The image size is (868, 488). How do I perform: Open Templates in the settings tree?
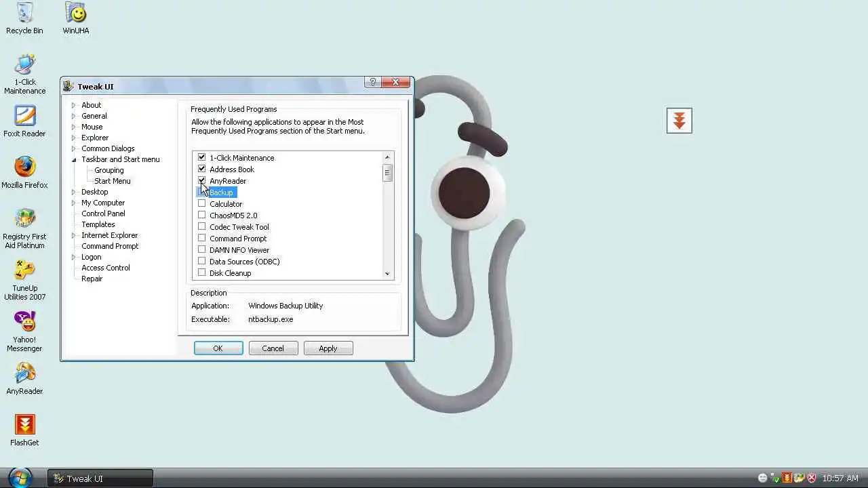coord(98,224)
